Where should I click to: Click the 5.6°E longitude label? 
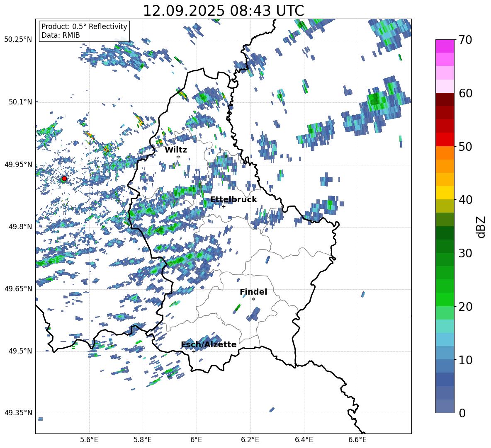pyautogui.click(x=89, y=440)
